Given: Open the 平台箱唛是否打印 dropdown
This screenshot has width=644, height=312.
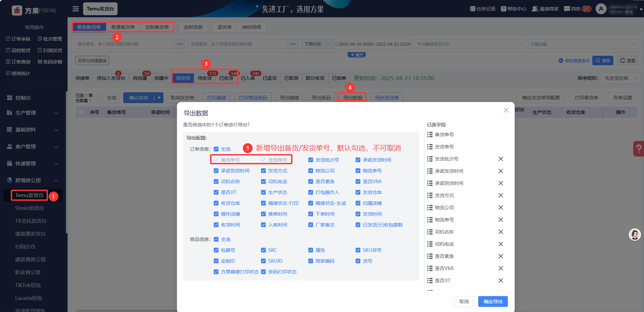Looking at the screenshot, I should click(x=470, y=44).
